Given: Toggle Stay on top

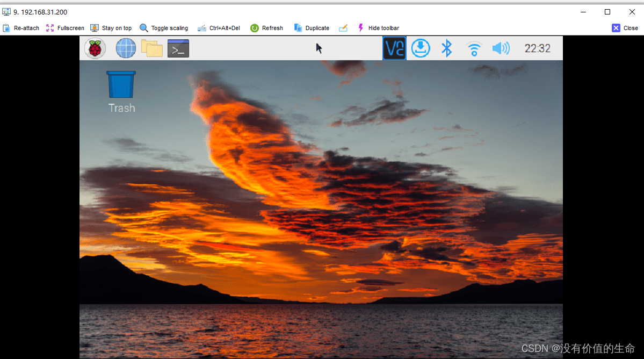Looking at the screenshot, I should (111, 28).
